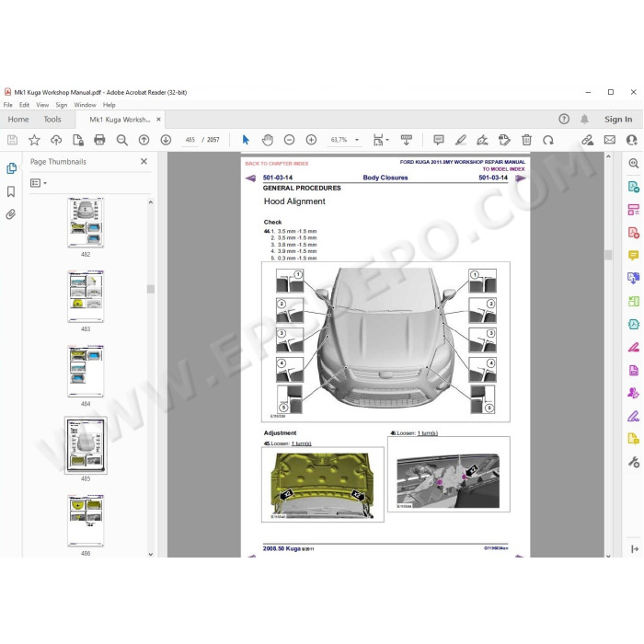The image size is (644, 644).
Task: Switch to the Tools tab
Action: pos(52,119)
